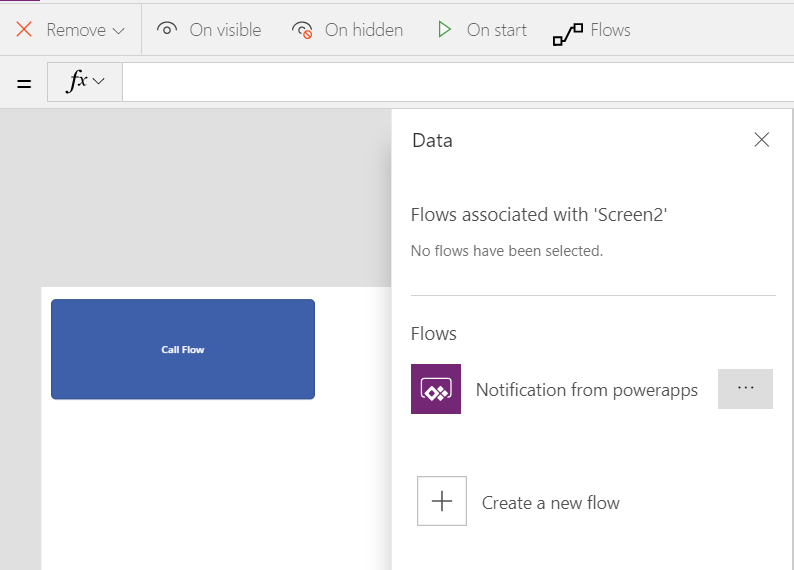Click the equals sign beside formula bar
Screen dimensions: 794x570
point(24,84)
